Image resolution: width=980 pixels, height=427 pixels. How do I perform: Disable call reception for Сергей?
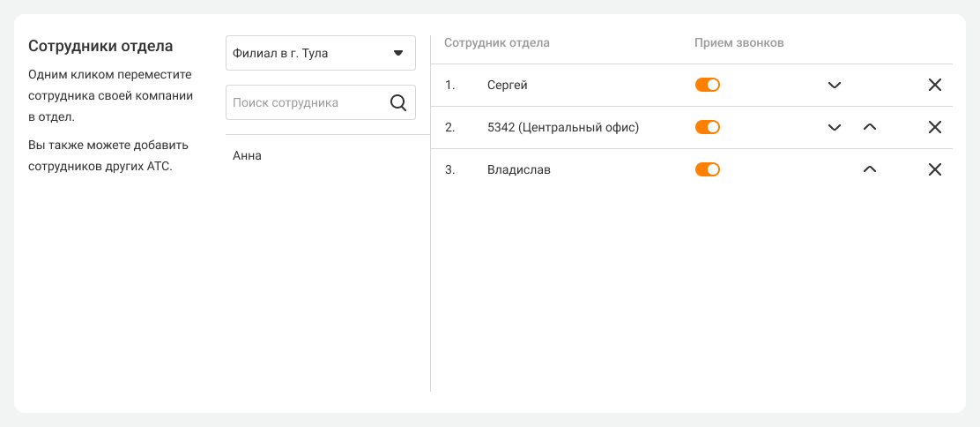pos(708,85)
